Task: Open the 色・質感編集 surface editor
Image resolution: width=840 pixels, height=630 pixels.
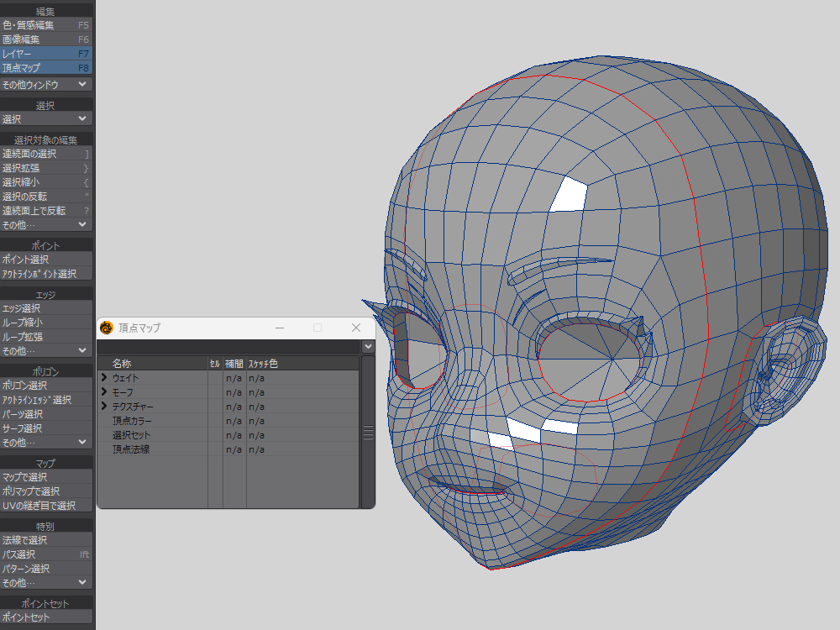Action: [x=46, y=25]
